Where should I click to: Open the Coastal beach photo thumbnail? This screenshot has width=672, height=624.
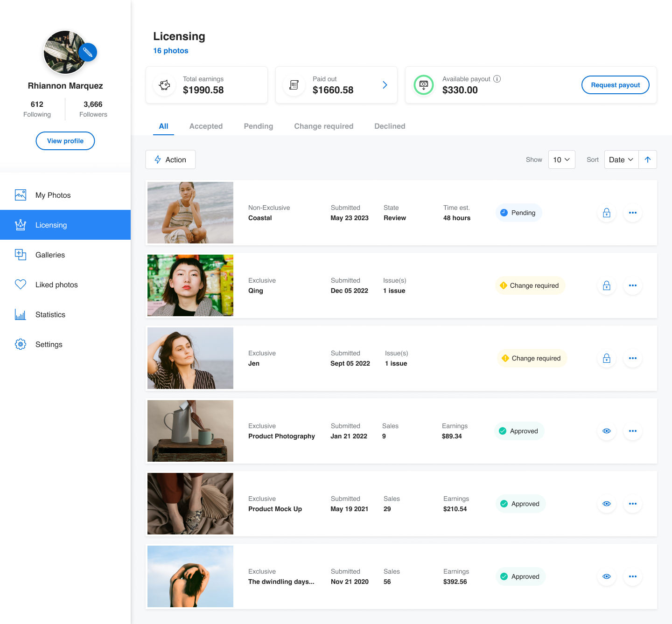coord(190,213)
